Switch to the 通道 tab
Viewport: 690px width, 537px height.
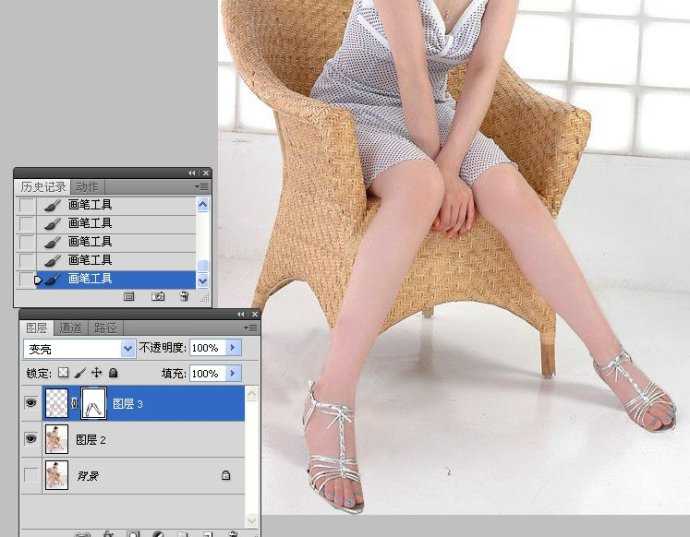point(70,328)
